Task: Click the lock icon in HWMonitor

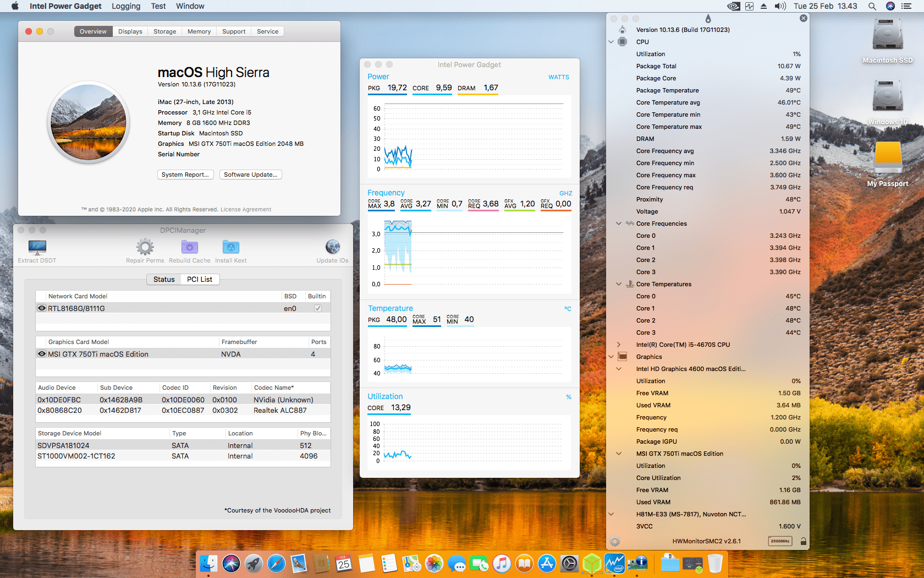Action: pos(803,541)
